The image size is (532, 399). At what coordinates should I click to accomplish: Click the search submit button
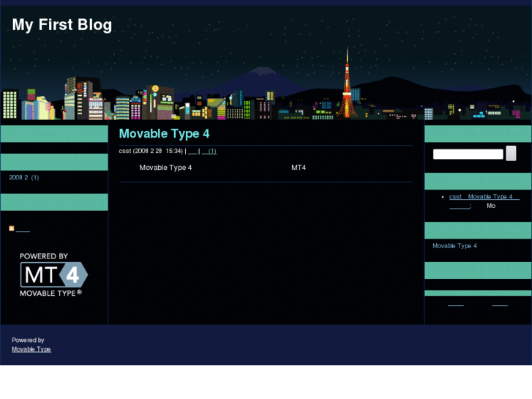coord(511,153)
